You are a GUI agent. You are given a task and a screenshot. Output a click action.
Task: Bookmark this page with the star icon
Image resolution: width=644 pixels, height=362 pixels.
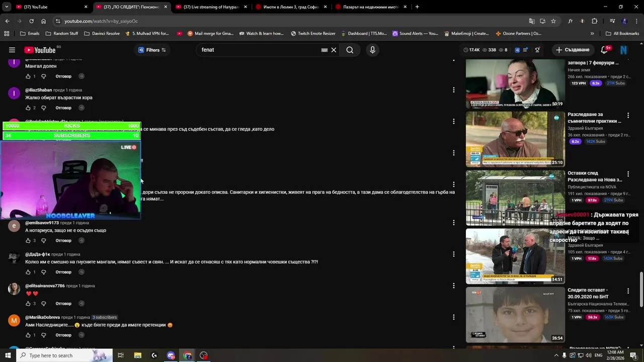(x=553, y=21)
